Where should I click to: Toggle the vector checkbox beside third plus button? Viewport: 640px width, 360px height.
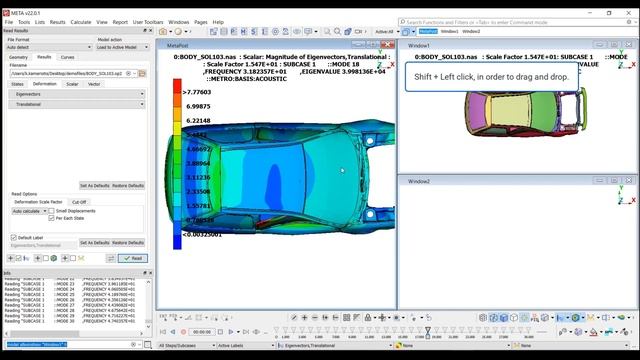(73, 258)
